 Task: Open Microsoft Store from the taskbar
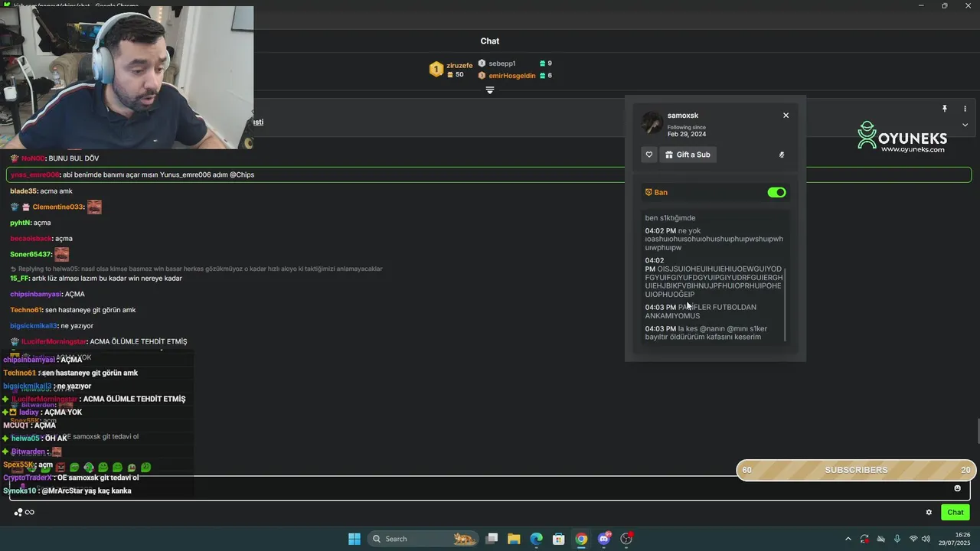click(559, 539)
